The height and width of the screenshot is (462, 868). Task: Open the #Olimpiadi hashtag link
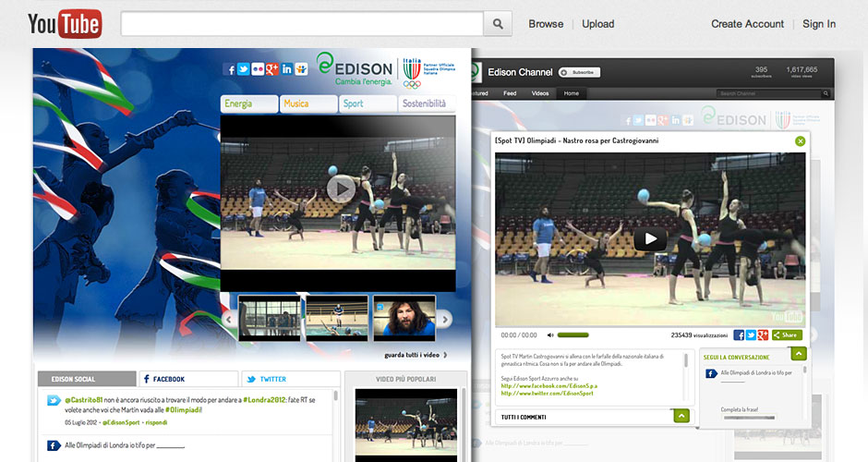coord(183,410)
